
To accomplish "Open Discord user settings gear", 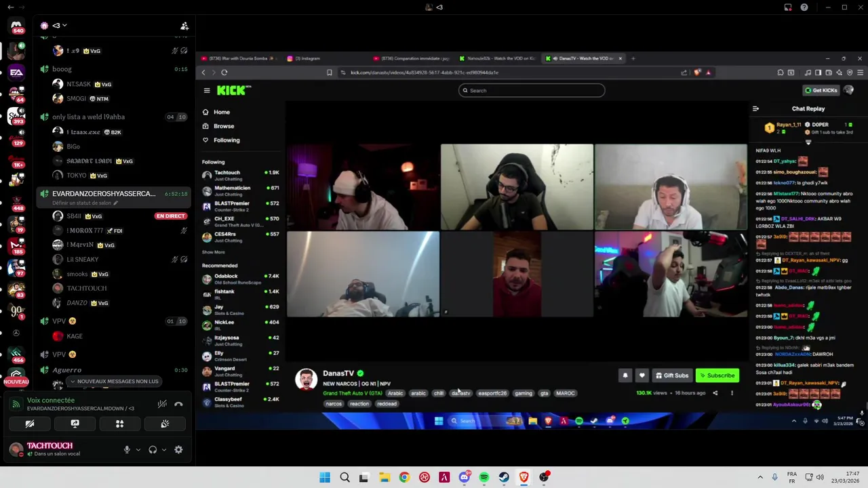I will coord(178,449).
